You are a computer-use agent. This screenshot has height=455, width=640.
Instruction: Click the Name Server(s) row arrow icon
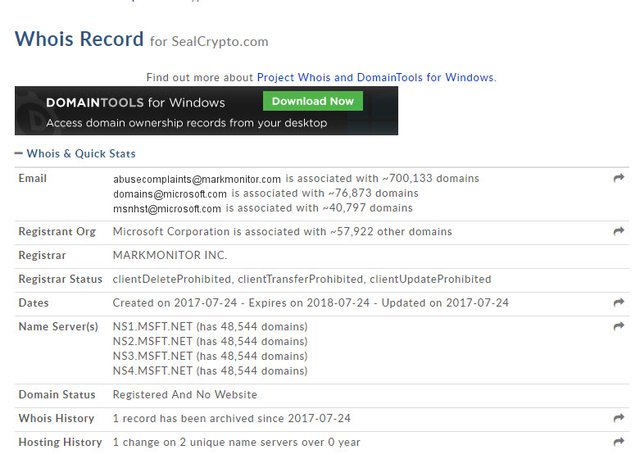(x=619, y=326)
